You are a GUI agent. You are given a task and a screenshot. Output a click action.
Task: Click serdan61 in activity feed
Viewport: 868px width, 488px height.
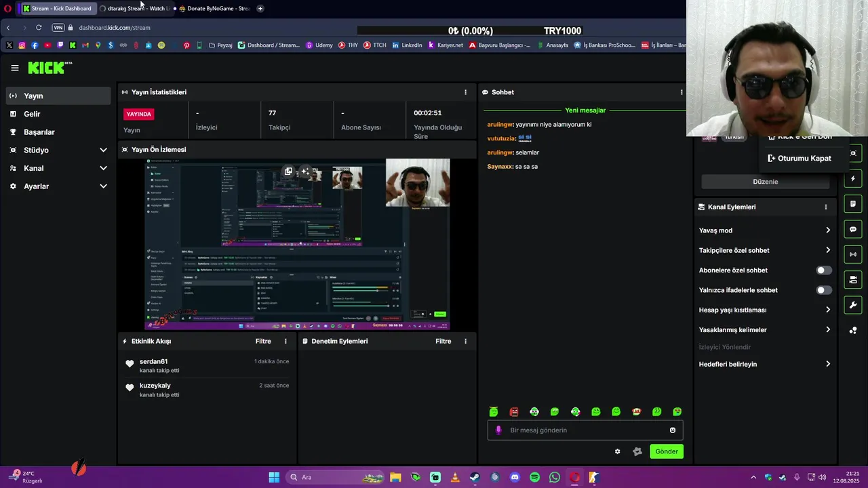point(154,361)
